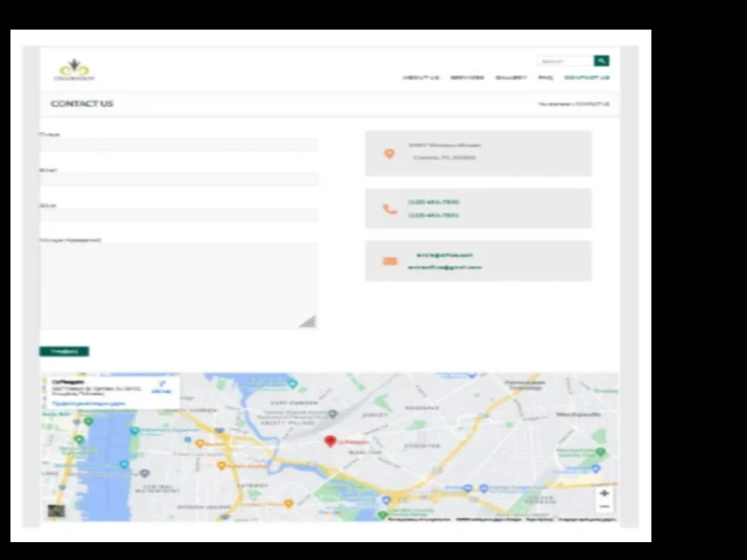Viewport: 747px width, 560px height.
Task: Open the FAQ menu item
Action: [x=545, y=78]
